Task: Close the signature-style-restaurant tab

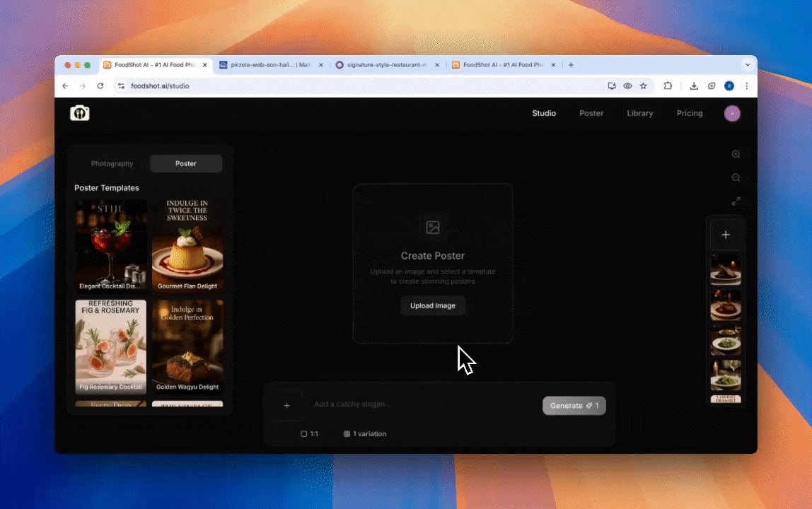Action: (x=437, y=65)
